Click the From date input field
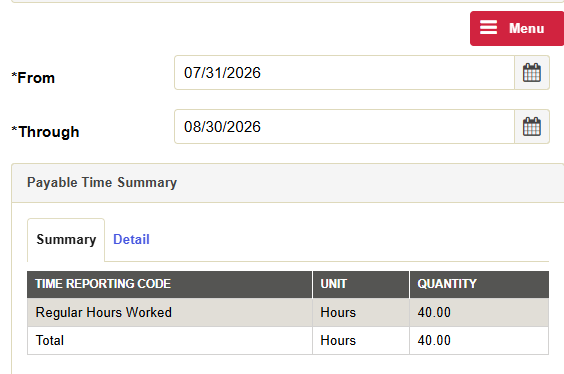 (345, 73)
